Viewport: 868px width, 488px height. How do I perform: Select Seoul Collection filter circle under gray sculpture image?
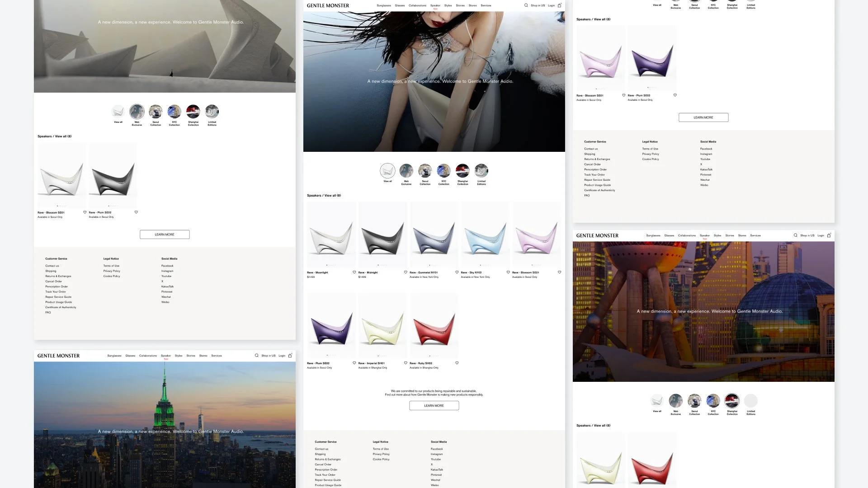(156, 111)
